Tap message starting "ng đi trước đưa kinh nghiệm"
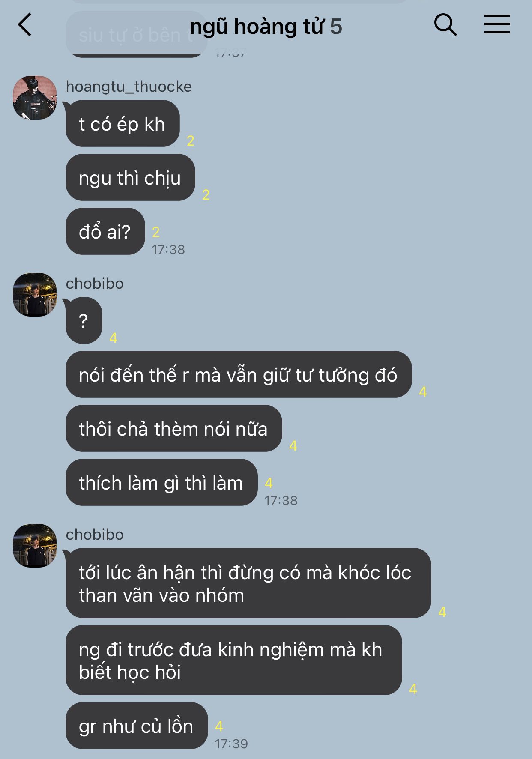The image size is (532, 759). 233,660
